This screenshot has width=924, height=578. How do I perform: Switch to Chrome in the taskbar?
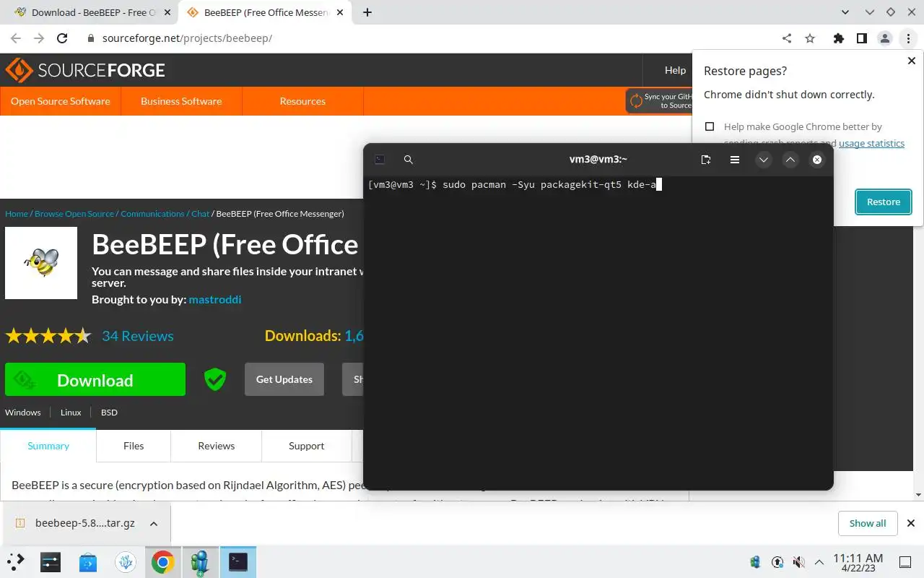pos(163,561)
